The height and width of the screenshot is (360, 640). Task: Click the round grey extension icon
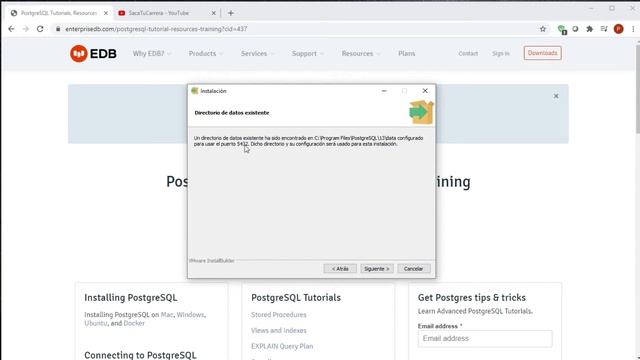point(575,29)
